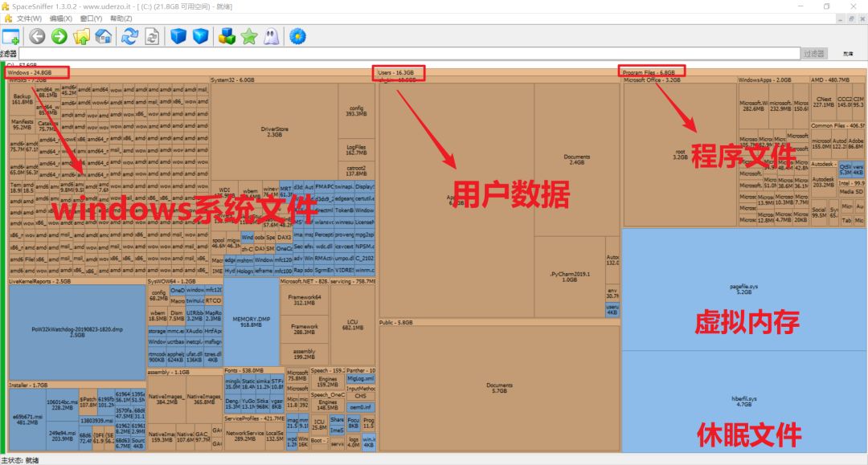Open the 窗口(Y) menu

[x=92, y=18]
